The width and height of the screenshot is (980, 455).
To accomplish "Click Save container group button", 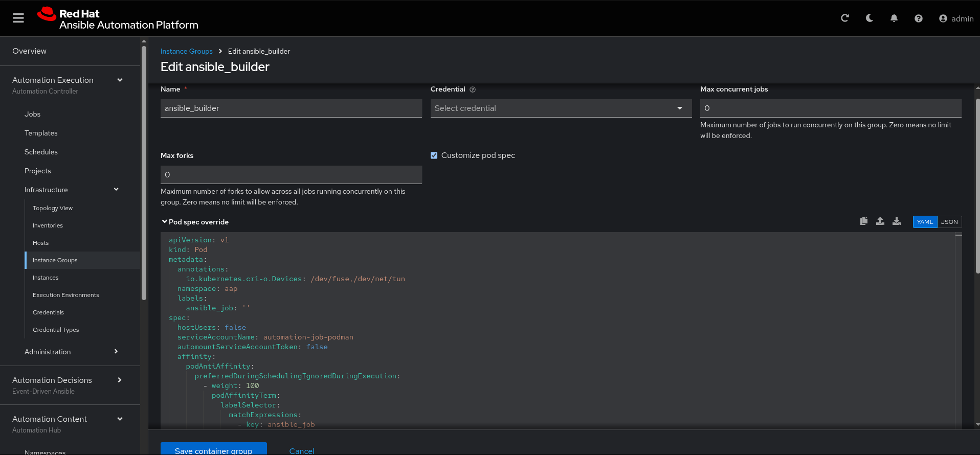I will 213,449.
